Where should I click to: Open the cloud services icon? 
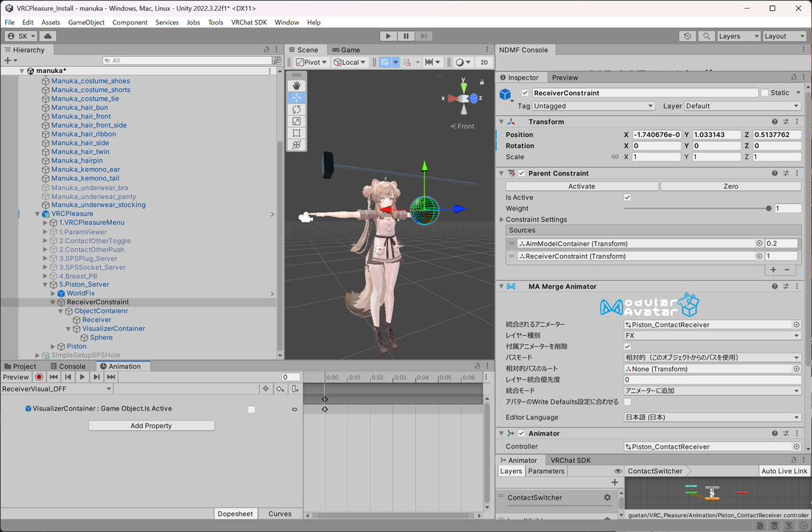point(48,36)
